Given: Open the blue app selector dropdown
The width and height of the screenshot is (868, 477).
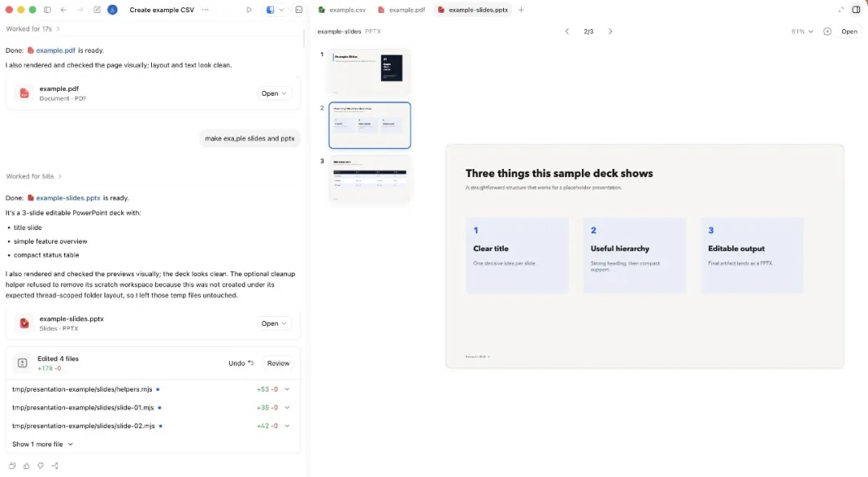Looking at the screenshot, I should coord(275,10).
